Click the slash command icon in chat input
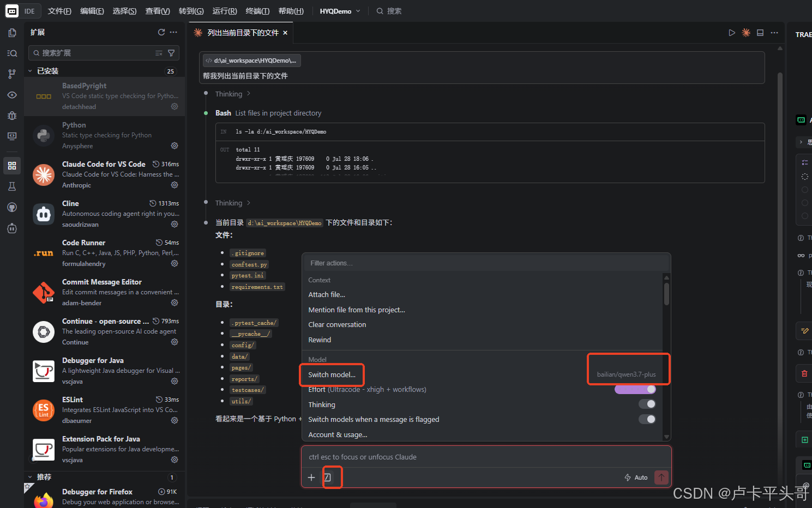Screen dimensions: 812x508 point(328,477)
